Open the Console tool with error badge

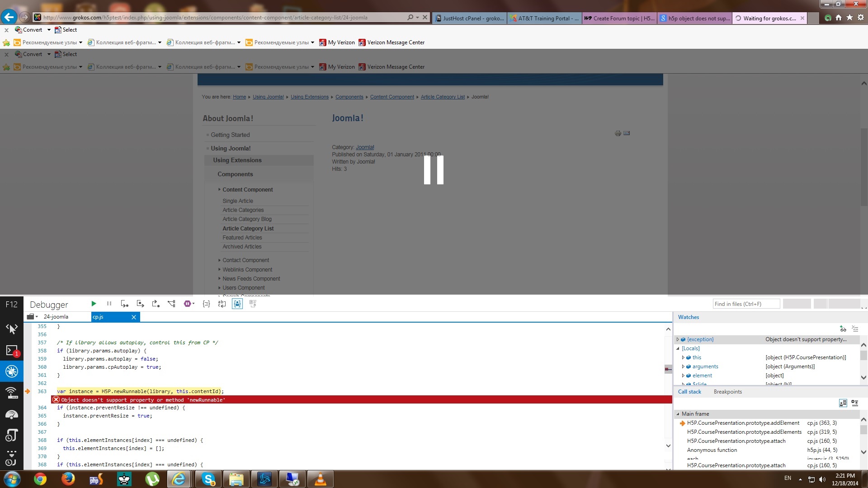click(12, 350)
